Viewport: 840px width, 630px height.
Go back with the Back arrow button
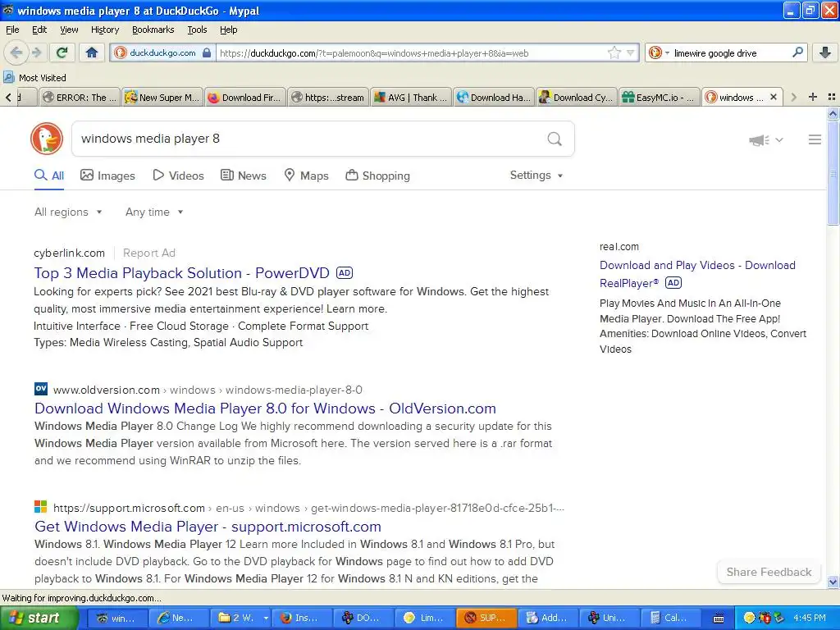pos(16,52)
